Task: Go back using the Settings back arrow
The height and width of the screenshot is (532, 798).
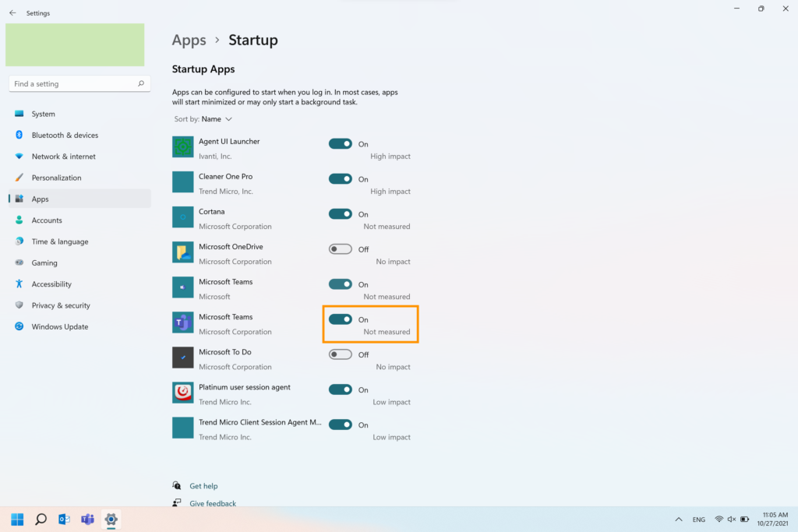Action: 12,12
